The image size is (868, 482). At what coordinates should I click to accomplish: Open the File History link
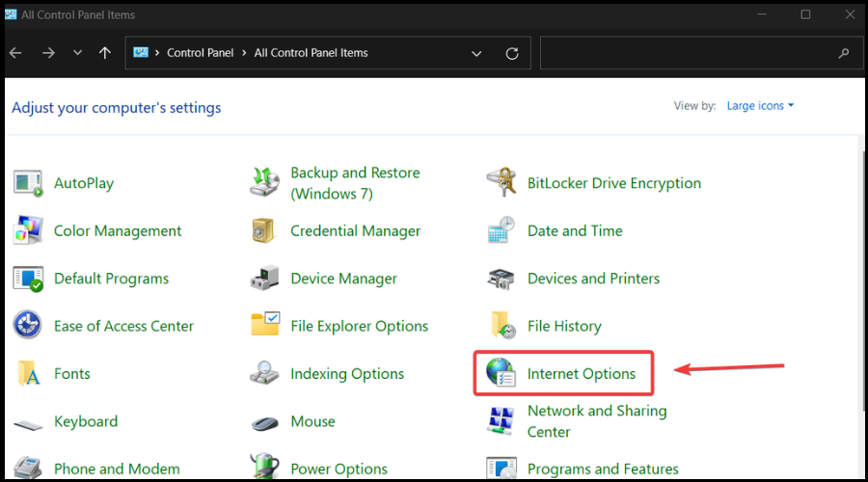(x=564, y=326)
